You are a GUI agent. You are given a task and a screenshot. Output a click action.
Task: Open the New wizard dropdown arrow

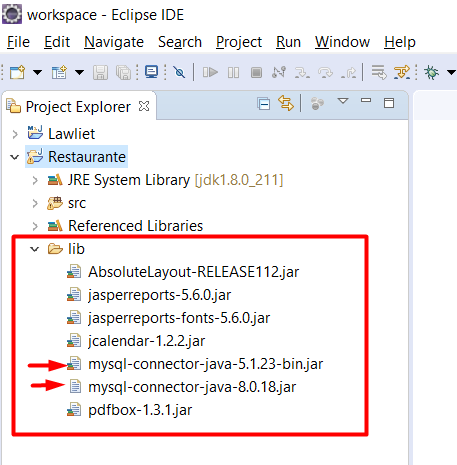coord(37,72)
